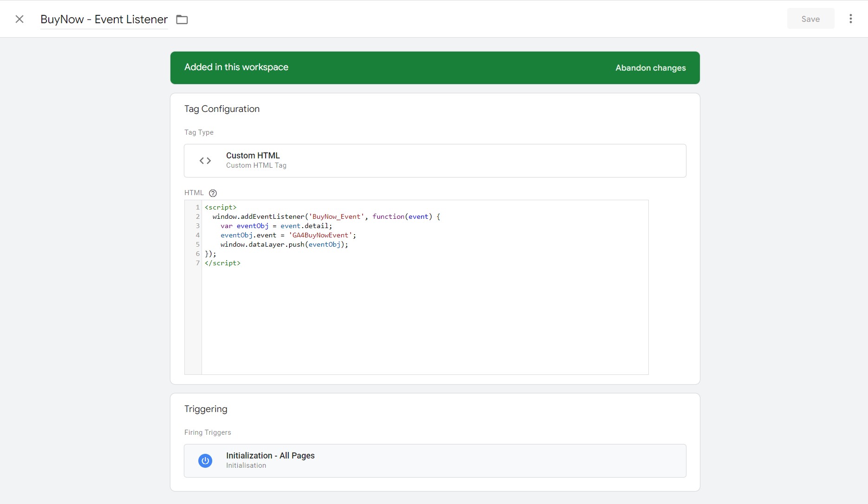Click the Triggering section heading
Image resolution: width=868 pixels, height=504 pixels.
click(206, 409)
